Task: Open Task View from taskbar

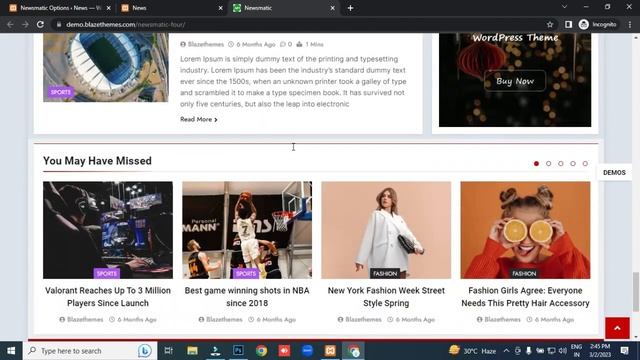Action: pyautogui.click(x=168, y=351)
